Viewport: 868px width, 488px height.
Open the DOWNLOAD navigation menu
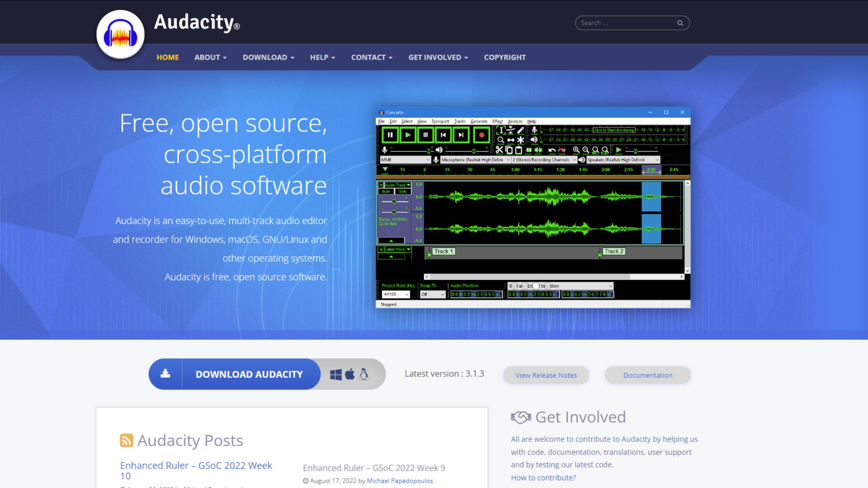coord(269,57)
